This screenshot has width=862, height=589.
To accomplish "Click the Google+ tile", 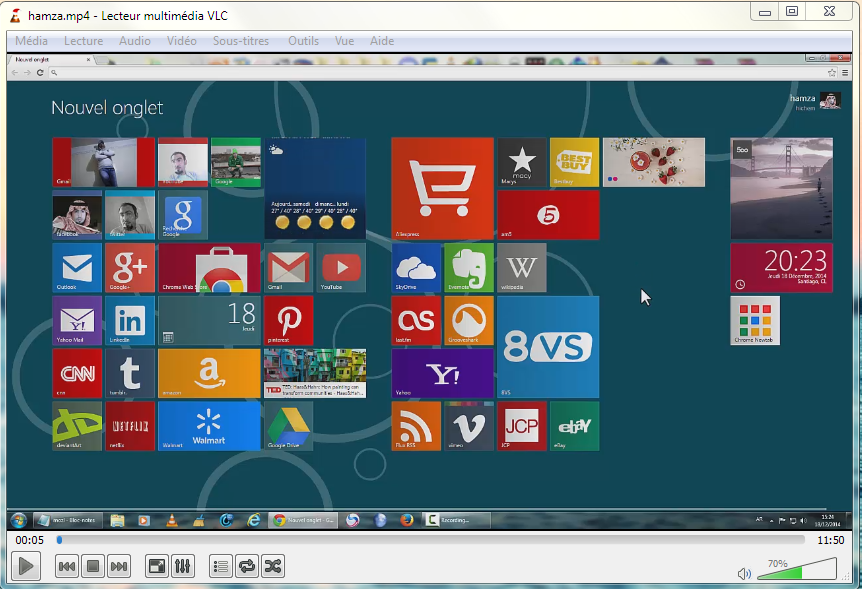I will click(x=130, y=268).
